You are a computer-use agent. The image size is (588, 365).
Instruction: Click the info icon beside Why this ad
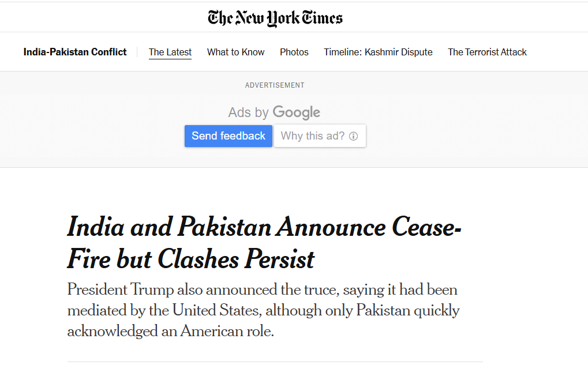(x=354, y=137)
